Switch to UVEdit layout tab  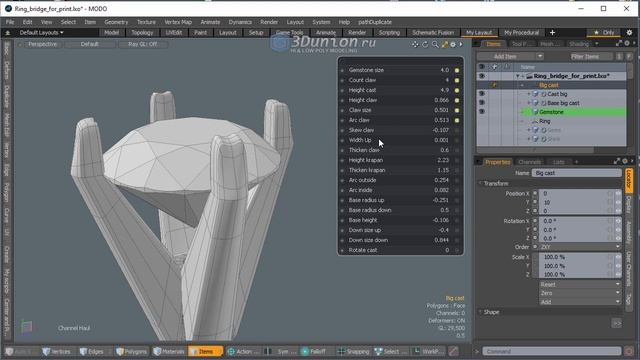coord(173,33)
